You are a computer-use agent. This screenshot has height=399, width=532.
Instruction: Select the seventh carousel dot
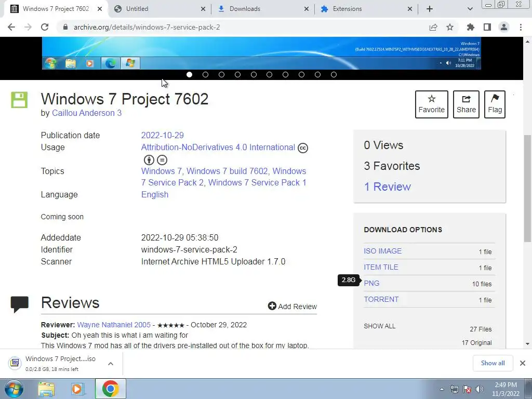[285, 75]
